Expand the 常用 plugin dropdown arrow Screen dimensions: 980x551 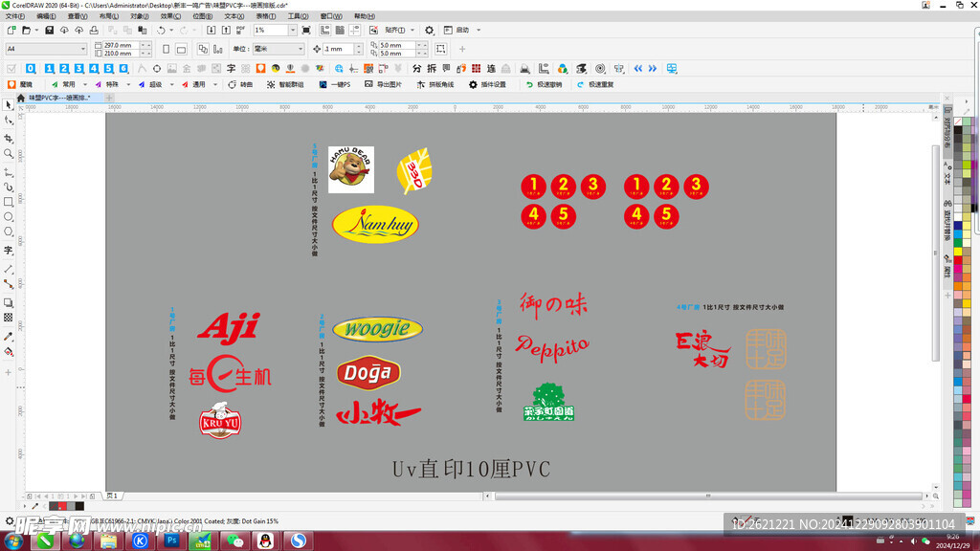[85, 84]
